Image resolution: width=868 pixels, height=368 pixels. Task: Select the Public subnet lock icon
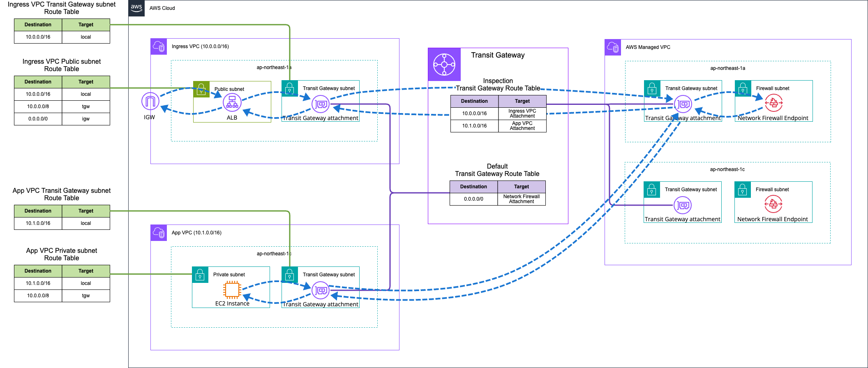click(x=201, y=89)
